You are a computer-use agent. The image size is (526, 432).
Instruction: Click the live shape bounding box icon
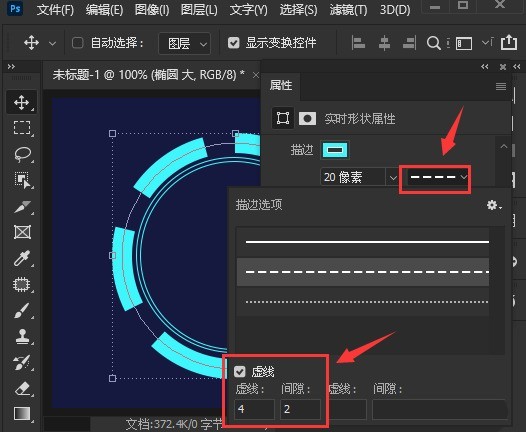(283, 118)
